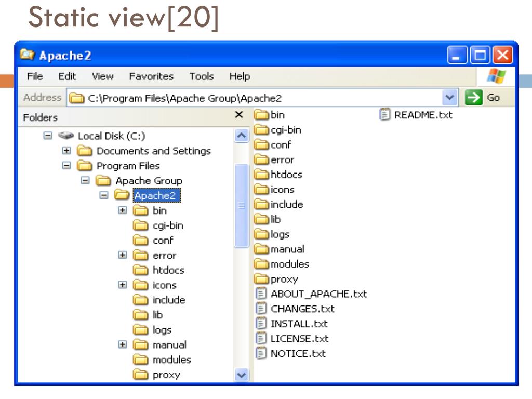Select the INSTALL.txt file icon
The image size is (532, 399).
(261, 324)
